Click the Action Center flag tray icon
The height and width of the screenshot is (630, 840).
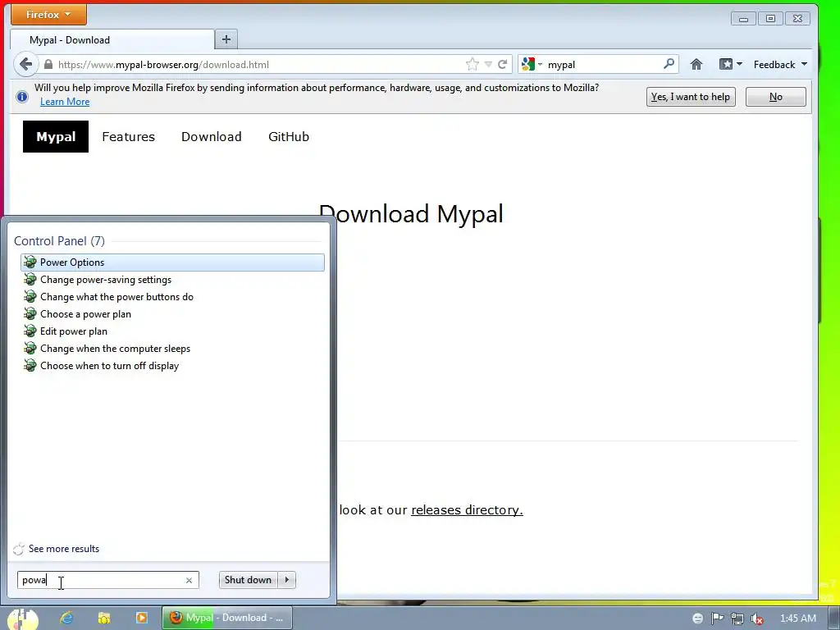[717, 619]
